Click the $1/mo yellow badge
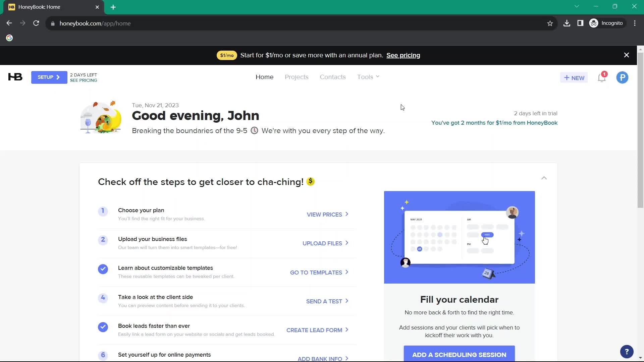 click(x=227, y=55)
